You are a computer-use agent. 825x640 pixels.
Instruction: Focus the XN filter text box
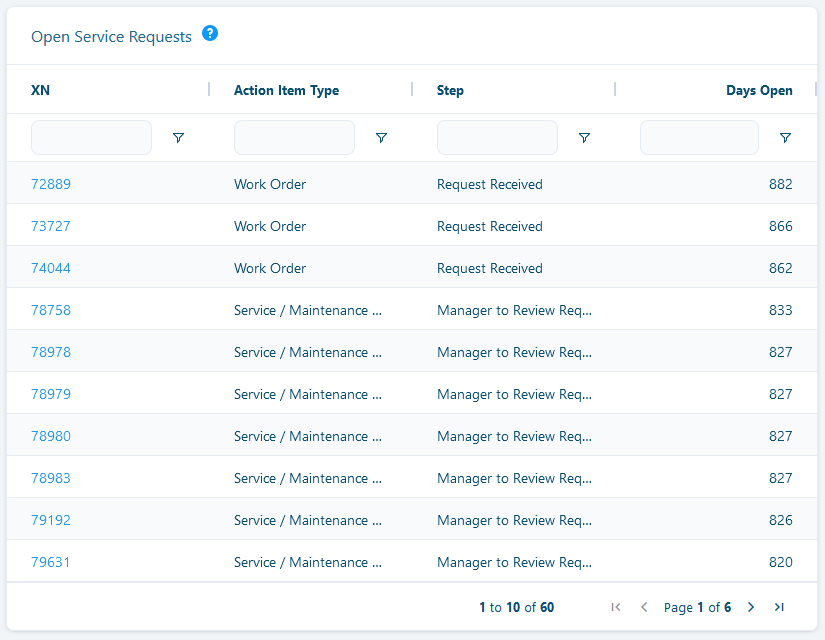92,137
